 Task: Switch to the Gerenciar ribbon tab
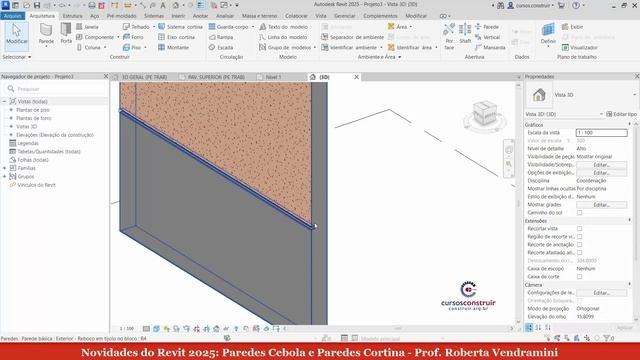(x=344, y=16)
